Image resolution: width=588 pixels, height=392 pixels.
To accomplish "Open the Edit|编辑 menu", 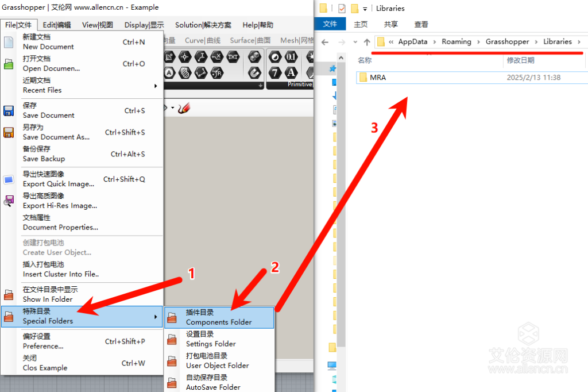I will pos(57,25).
